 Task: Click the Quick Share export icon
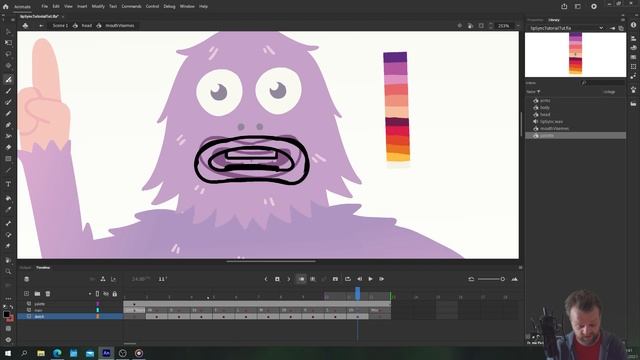(564, 6)
